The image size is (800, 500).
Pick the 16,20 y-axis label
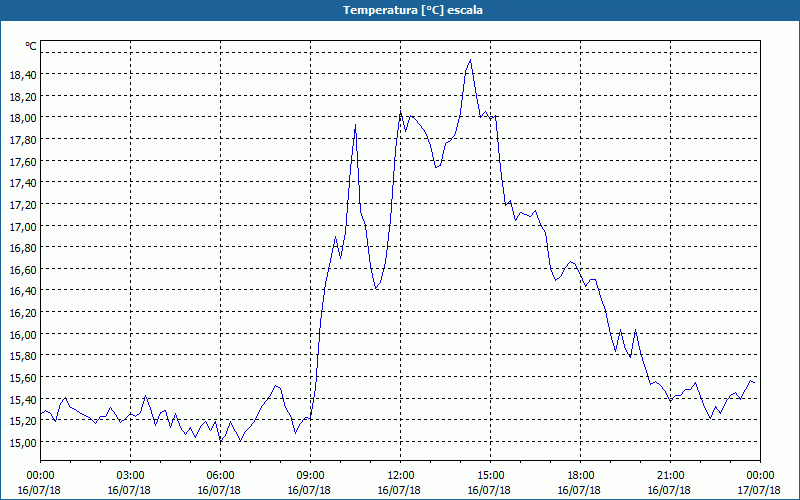coord(23,312)
